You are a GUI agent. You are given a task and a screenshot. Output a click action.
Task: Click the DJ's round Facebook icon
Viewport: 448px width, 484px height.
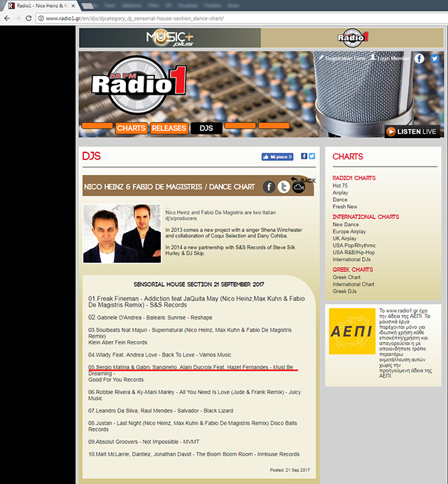pos(269,186)
